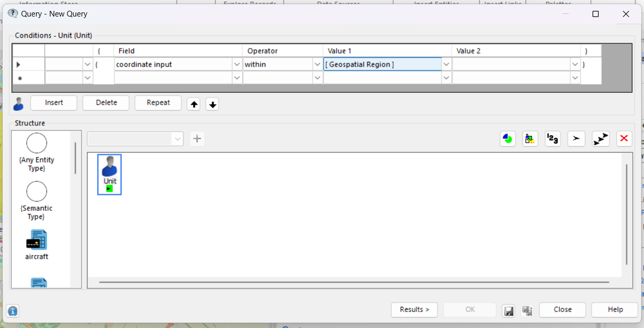Click the entity type list scrollbar
This screenshot has width=644, height=328.
pos(75,158)
